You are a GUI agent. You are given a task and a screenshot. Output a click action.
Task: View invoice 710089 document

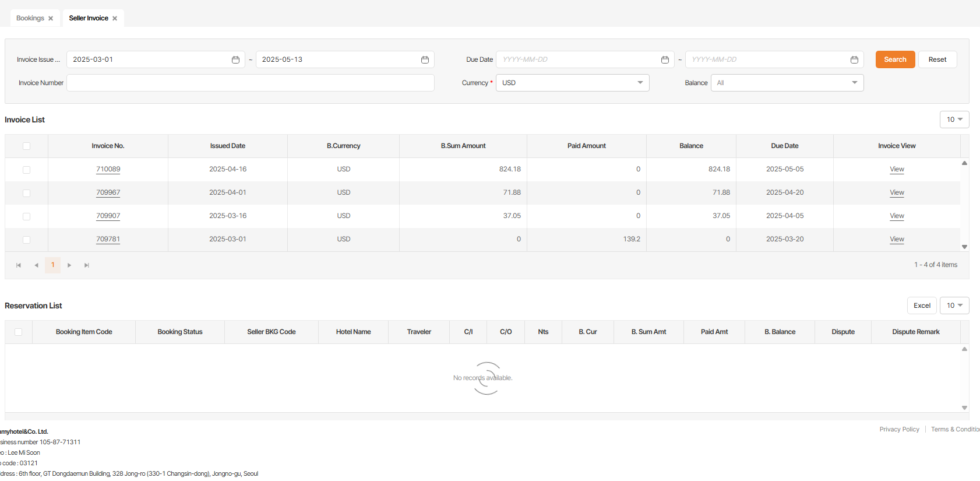897,170
